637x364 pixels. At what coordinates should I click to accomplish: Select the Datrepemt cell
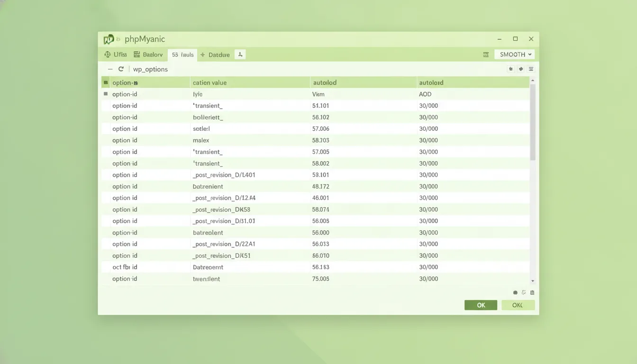pyautogui.click(x=208, y=267)
